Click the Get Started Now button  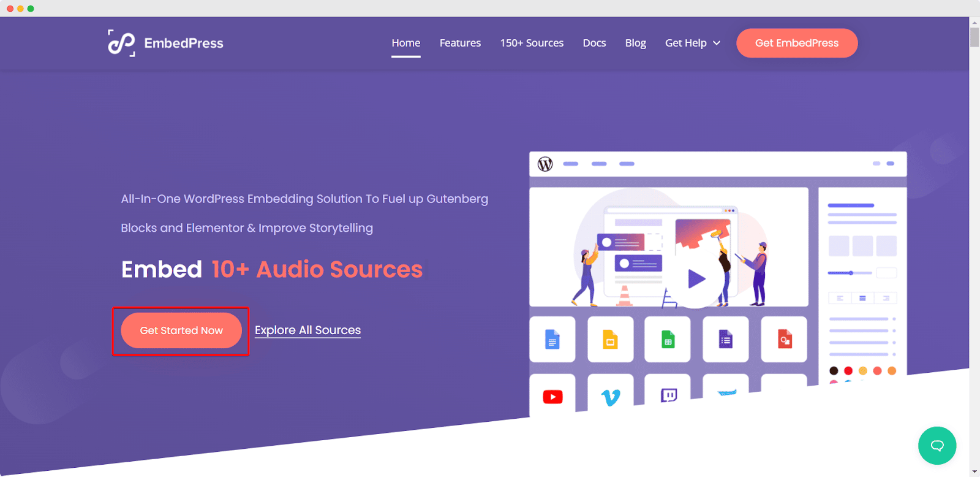click(x=181, y=330)
